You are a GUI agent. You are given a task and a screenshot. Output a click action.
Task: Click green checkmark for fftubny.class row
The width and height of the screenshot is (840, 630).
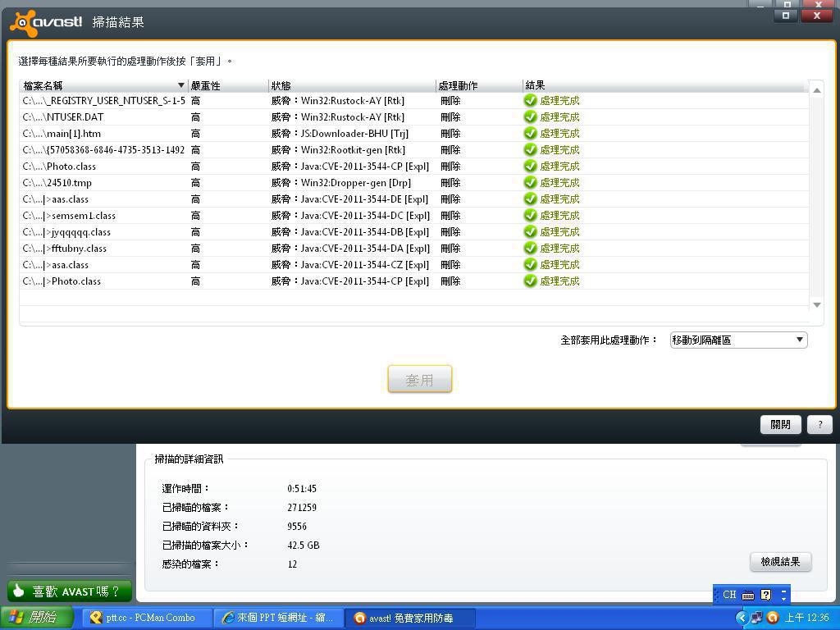point(531,248)
